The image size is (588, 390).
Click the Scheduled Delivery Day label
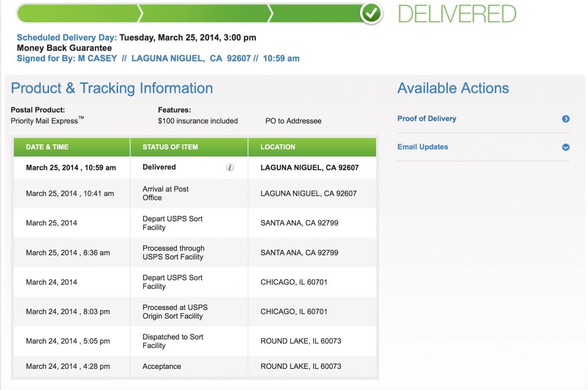(x=67, y=38)
